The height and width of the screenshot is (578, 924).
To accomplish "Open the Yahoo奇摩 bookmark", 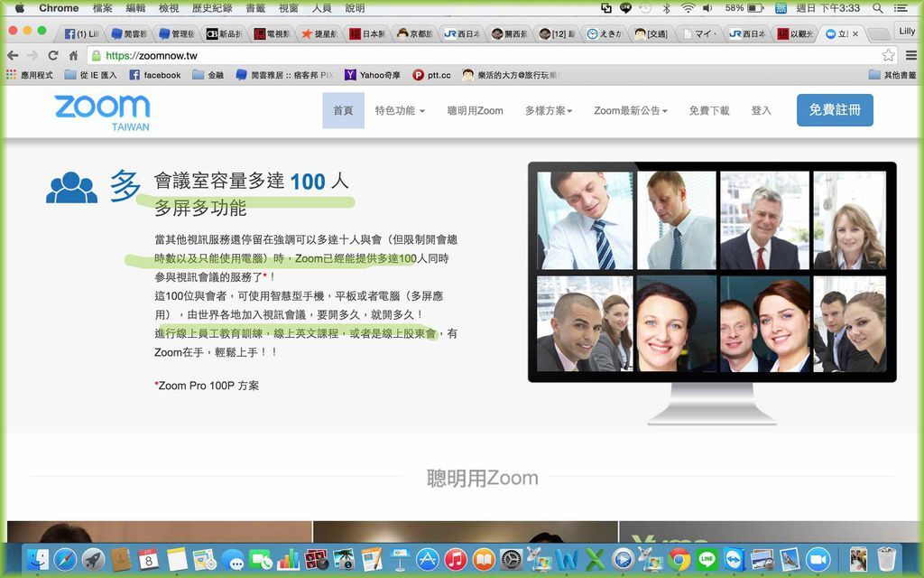I will (x=373, y=75).
